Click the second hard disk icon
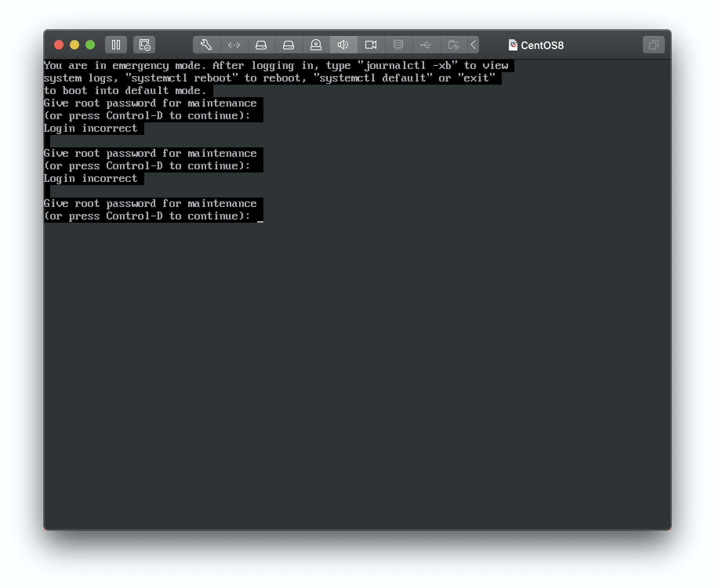The height and width of the screenshot is (588, 715). coord(289,45)
